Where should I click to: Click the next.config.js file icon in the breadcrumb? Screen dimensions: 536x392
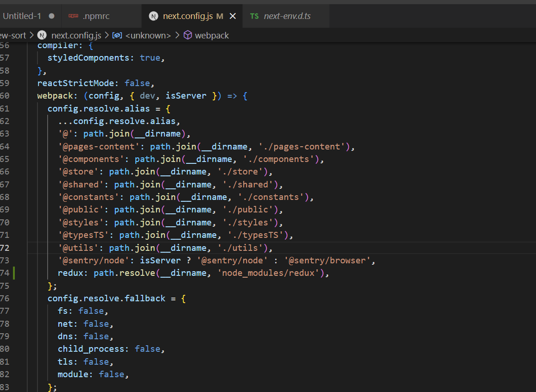(41, 35)
